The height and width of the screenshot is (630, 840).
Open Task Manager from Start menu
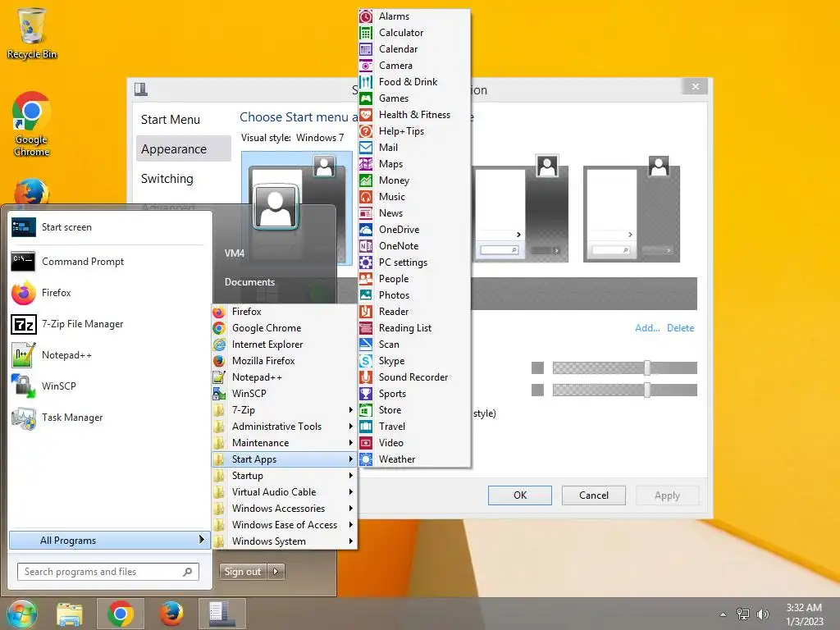tap(109, 418)
